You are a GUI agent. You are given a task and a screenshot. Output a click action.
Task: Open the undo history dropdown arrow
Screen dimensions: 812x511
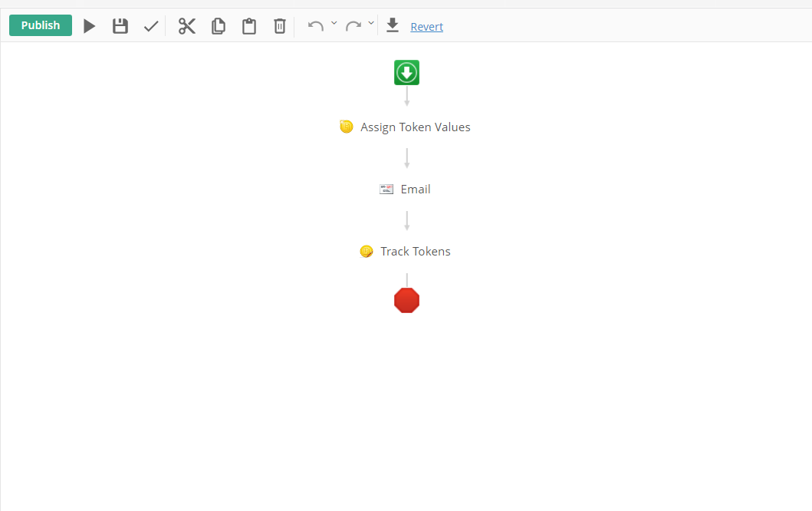pyautogui.click(x=334, y=23)
